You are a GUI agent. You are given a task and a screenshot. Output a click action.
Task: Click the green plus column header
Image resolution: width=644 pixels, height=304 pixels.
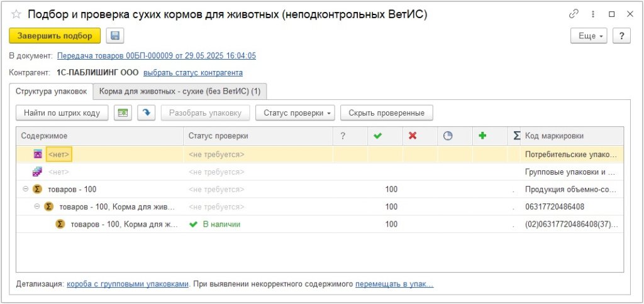[483, 136]
